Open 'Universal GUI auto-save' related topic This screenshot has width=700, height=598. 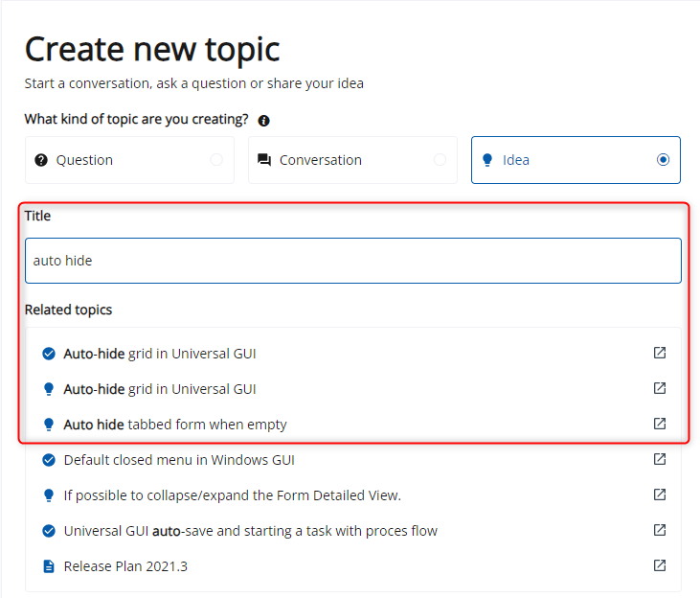[251, 531]
